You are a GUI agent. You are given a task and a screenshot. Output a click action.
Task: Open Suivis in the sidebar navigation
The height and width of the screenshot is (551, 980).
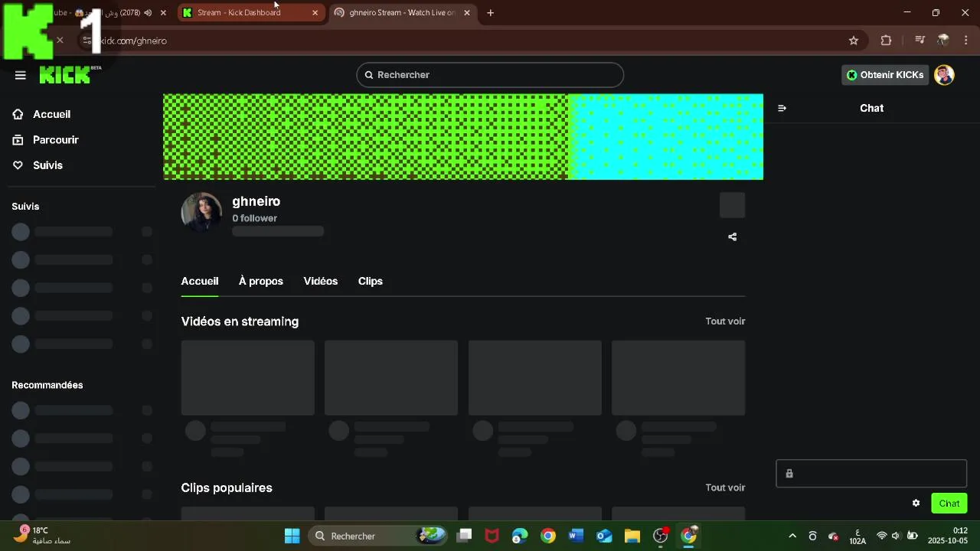point(47,165)
